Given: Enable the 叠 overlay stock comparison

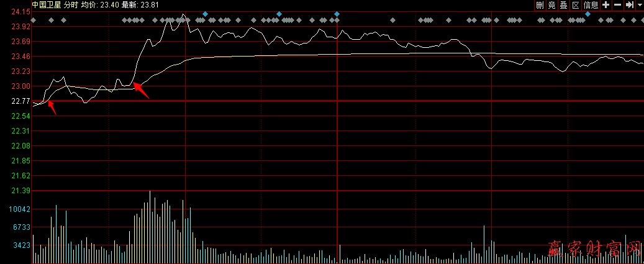Looking at the screenshot, I should pos(564,5).
